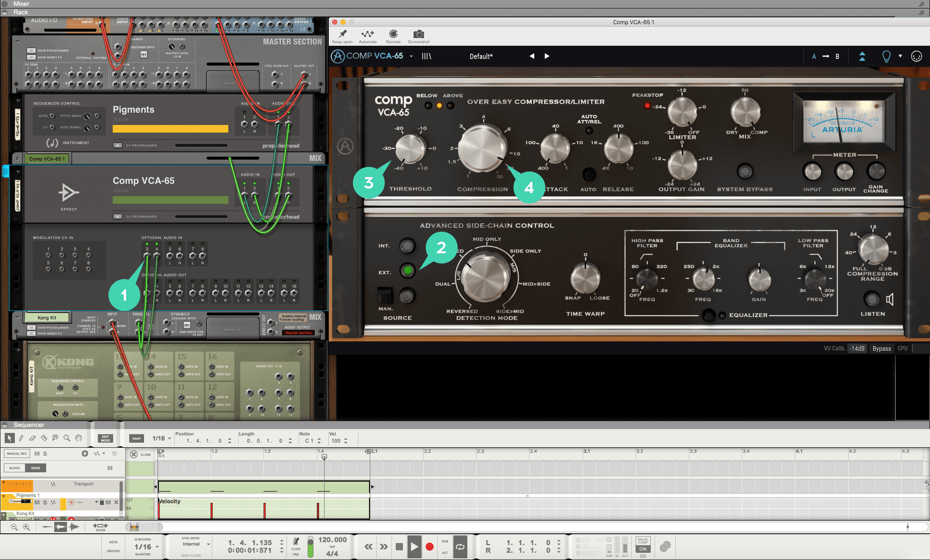Select the Meter Output button
930x560 pixels.
(x=844, y=171)
